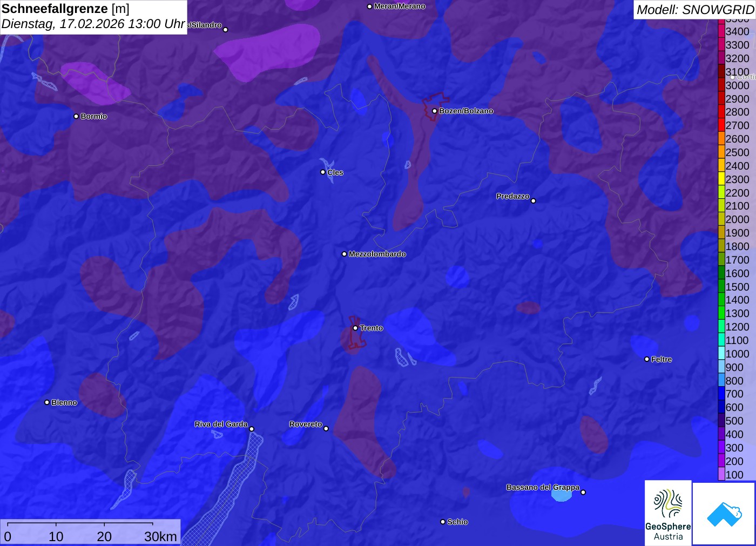Viewport: 756px width, 546px height.
Task: Select the Rovereto city label
Action: pyautogui.click(x=306, y=424)
